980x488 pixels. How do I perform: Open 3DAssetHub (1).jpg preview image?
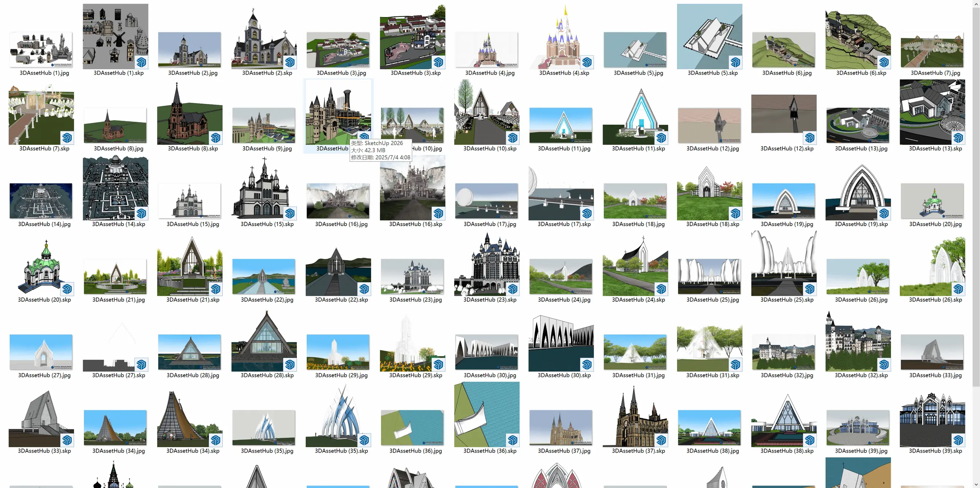click(x=41, y=50)
